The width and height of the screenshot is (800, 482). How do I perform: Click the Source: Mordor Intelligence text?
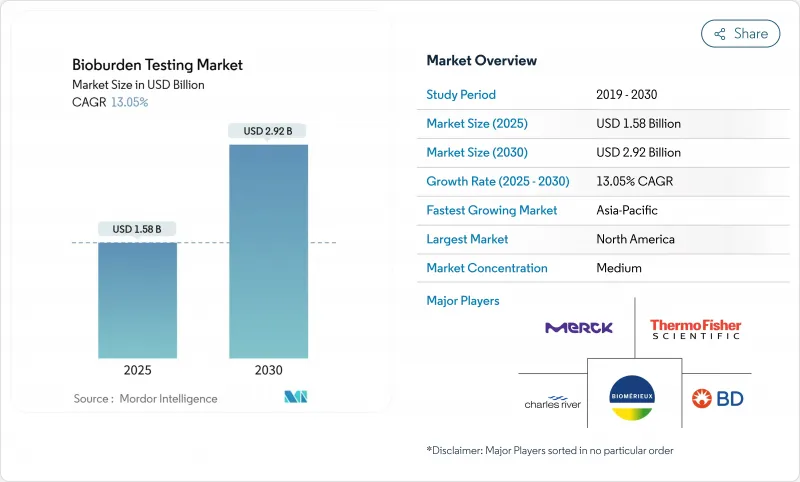[145, 398]
